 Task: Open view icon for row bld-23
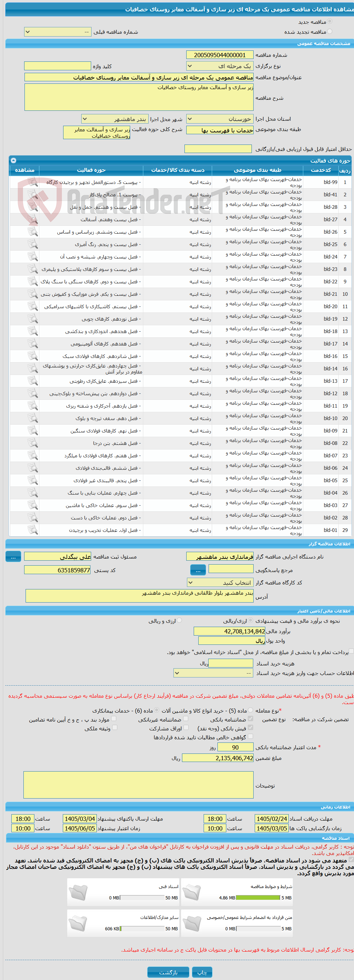[33, 269]
